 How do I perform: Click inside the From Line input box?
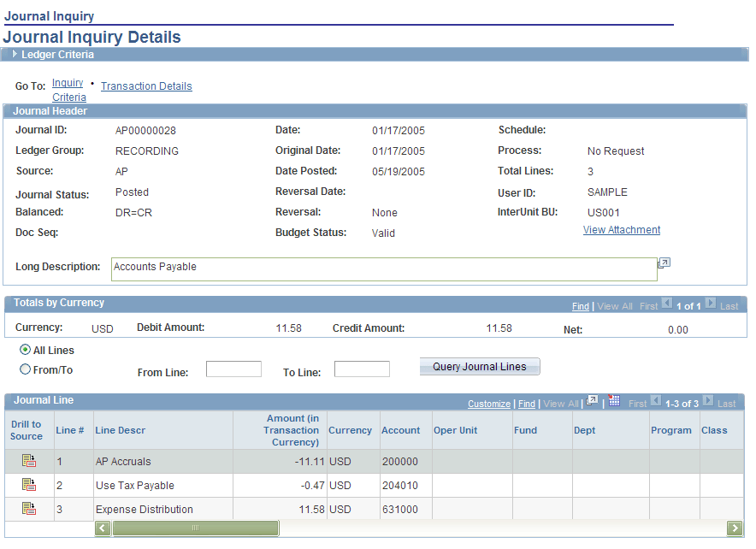(233, 369)
